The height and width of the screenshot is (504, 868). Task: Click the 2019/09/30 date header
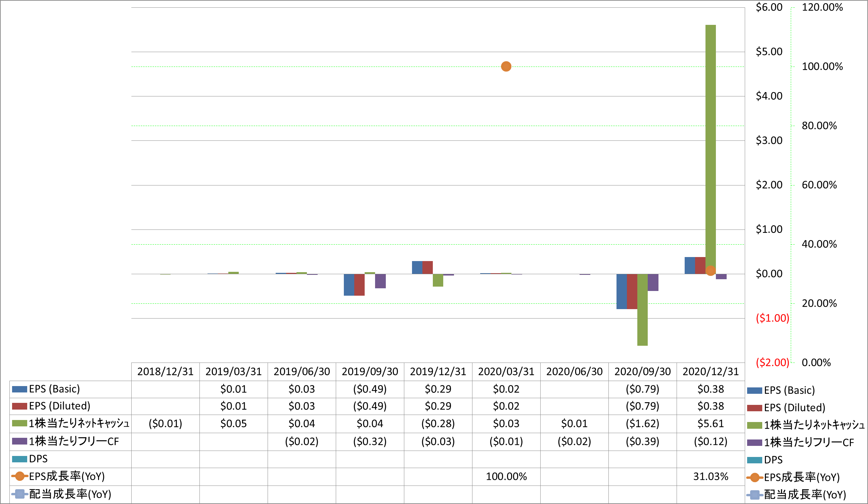tap(370, 372)
